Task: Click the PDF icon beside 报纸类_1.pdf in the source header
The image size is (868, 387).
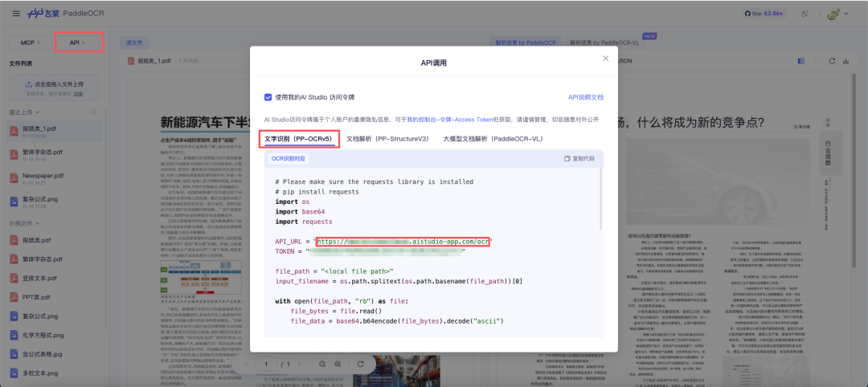Action: pyautogui.click(x=131, y=61)
